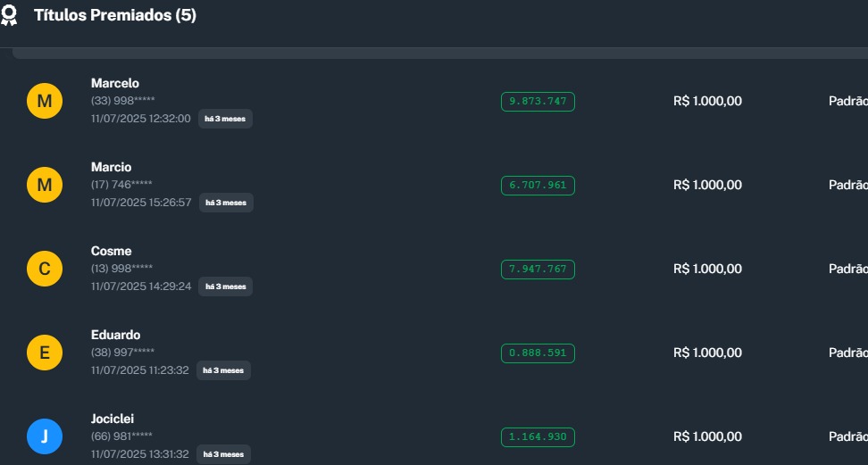Click Marcelo's masked phone number (33) 998*****
This screenshot has height=465, width=868.
click(123, 100)
